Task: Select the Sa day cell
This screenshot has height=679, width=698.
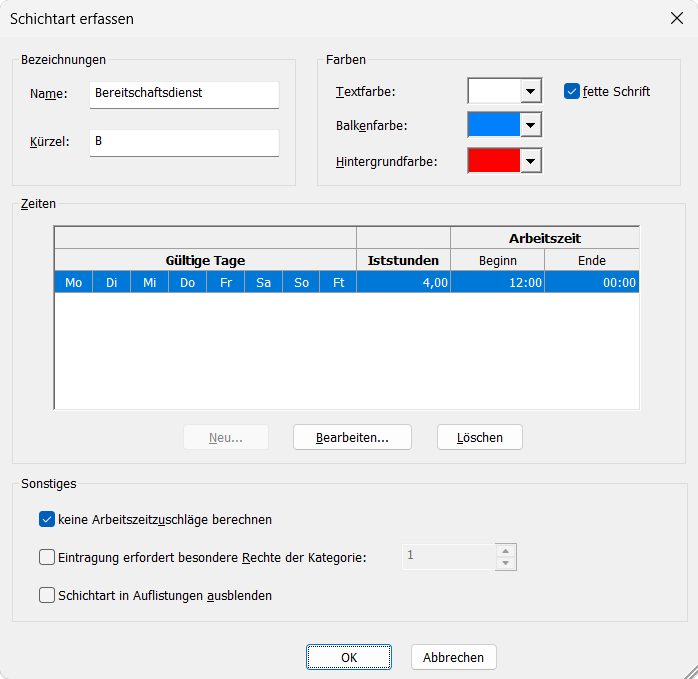Action: (264, 282)
